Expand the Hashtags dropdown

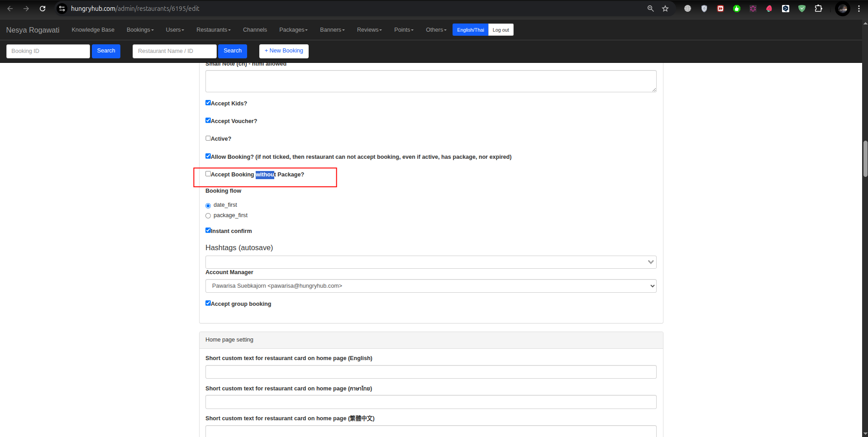pos(430,262)
